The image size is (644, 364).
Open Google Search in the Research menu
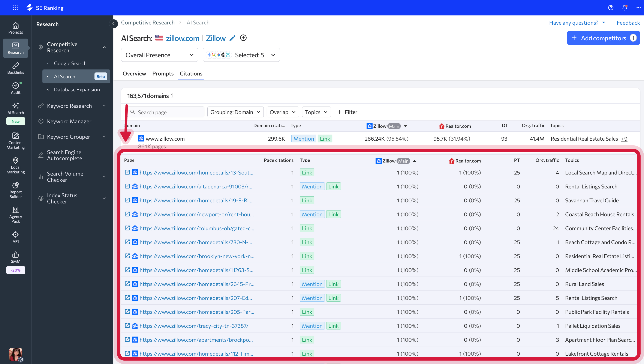tap(70, 63)
